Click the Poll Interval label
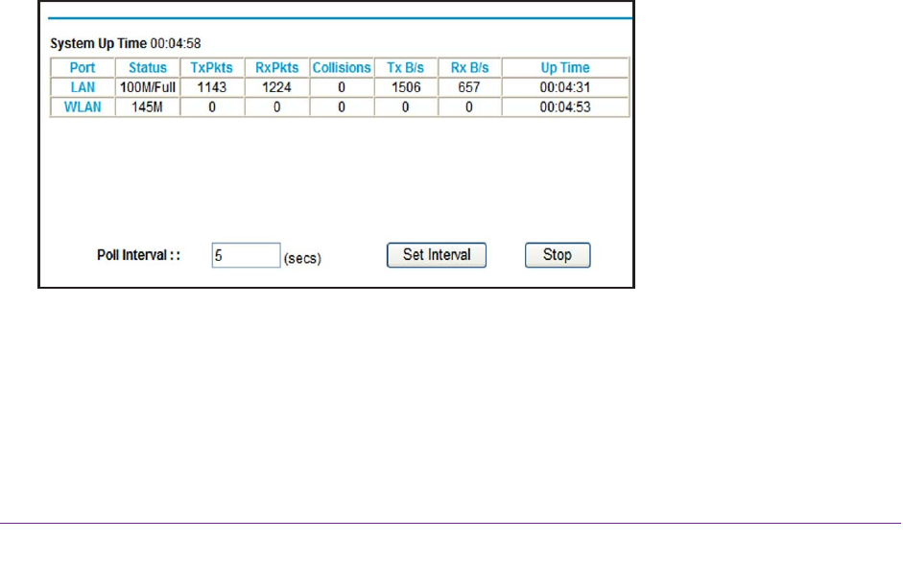The image size is (903, 588). pos(139,255)
